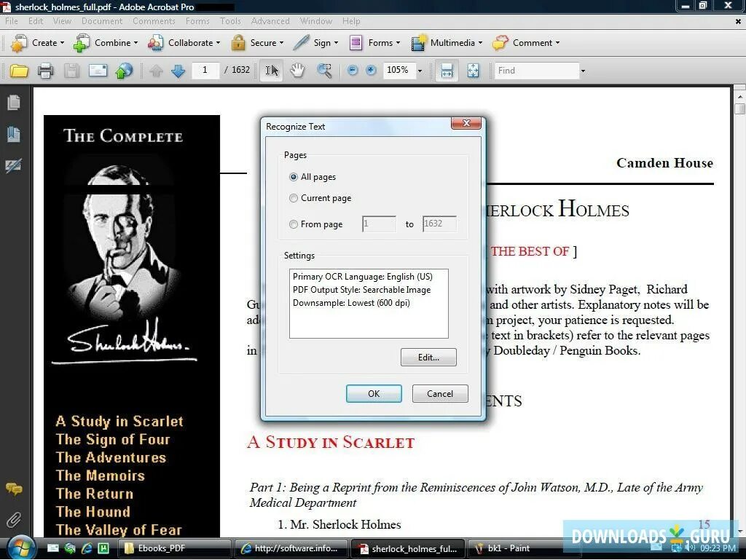
Task: Click the Combine files icon
Action: pyautogui.click(x=82, y=43)
